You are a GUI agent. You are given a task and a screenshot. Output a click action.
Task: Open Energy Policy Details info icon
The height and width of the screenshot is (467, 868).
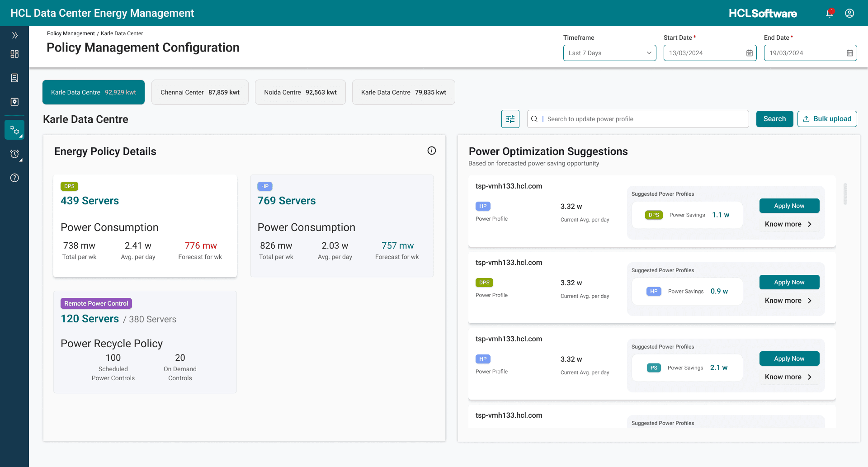pos(432,151)
